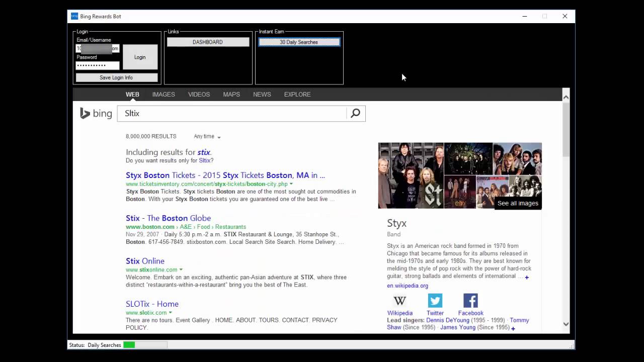Open the en.wikipedia.org link

(x=408, y=286)
